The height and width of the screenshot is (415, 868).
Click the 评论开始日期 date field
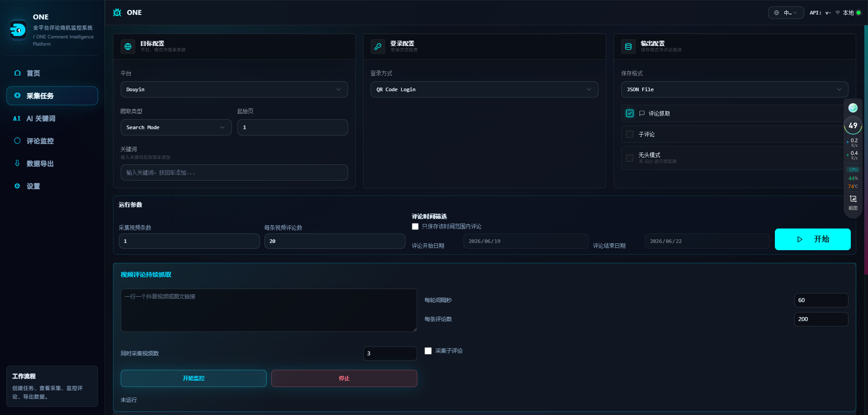(x=526, y=241)
